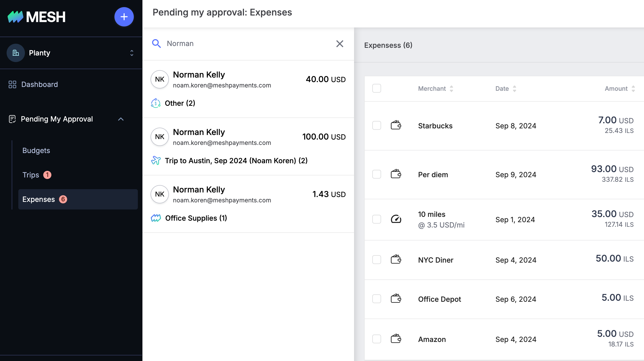Clear the Norman search with X
The width and height of the screenshot is (644, 361).
point(340,44)
